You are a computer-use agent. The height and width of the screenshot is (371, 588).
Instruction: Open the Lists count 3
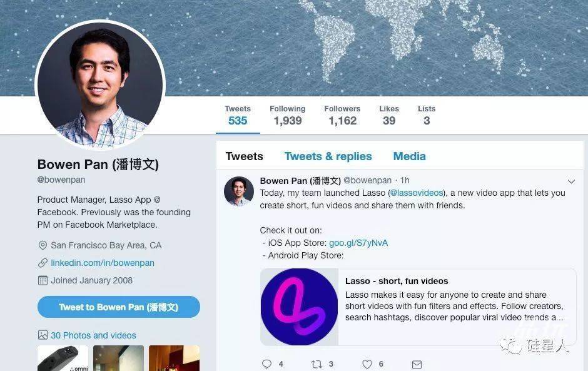click(427, 115)
